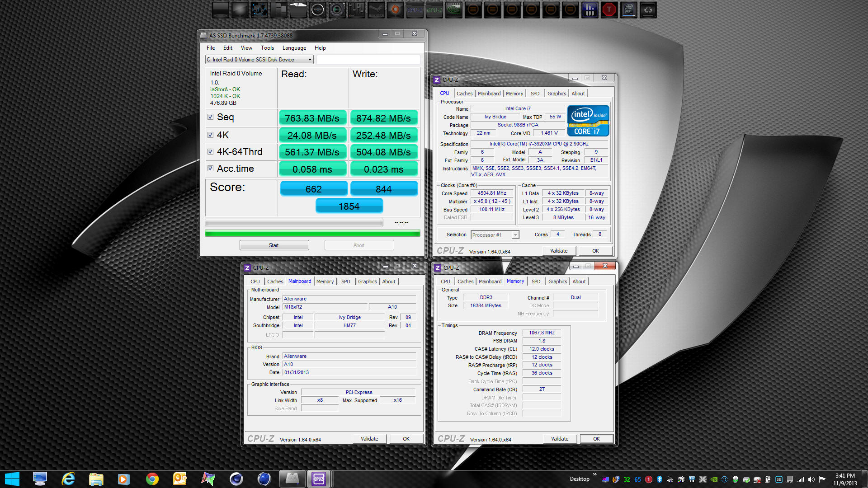Open the Language menu in AS SSD Benchmark
The width and height of the screenshot is (868, 488).
click(x=294, y=48)
